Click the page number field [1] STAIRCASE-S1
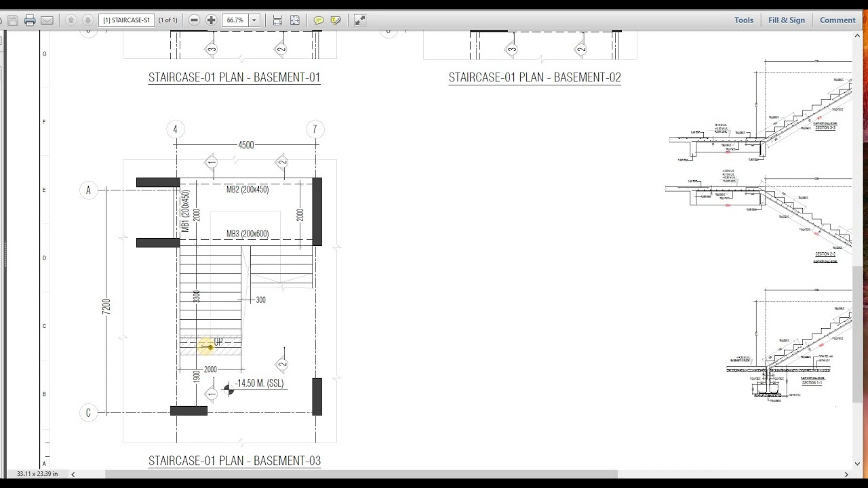Screen dimensions: 868x488 [126, 20]
